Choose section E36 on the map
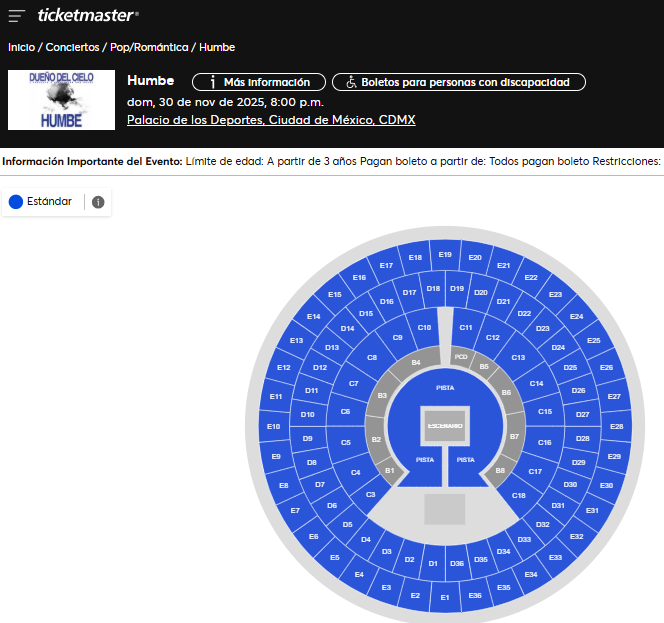664x623 pixels. (475, 595)
